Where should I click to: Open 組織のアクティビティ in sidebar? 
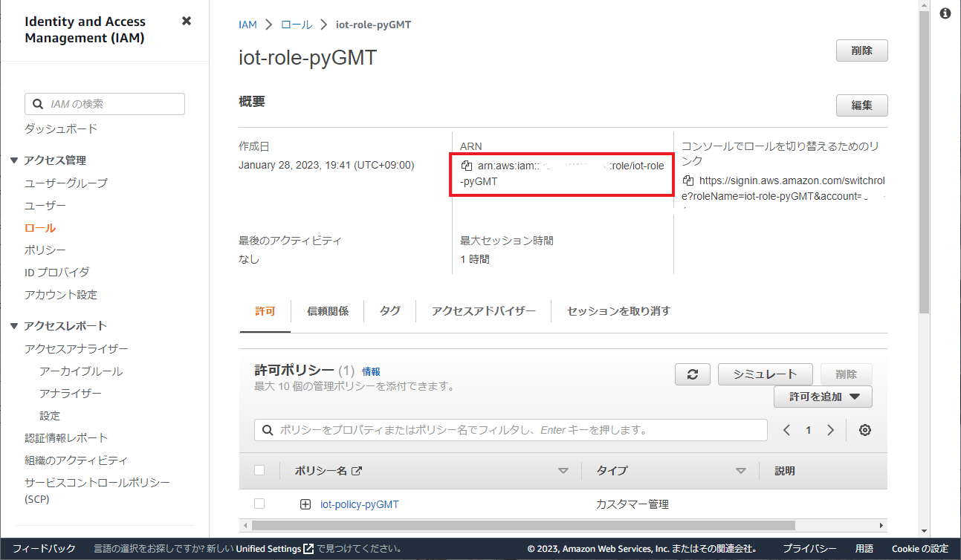(x=77, y=460)
